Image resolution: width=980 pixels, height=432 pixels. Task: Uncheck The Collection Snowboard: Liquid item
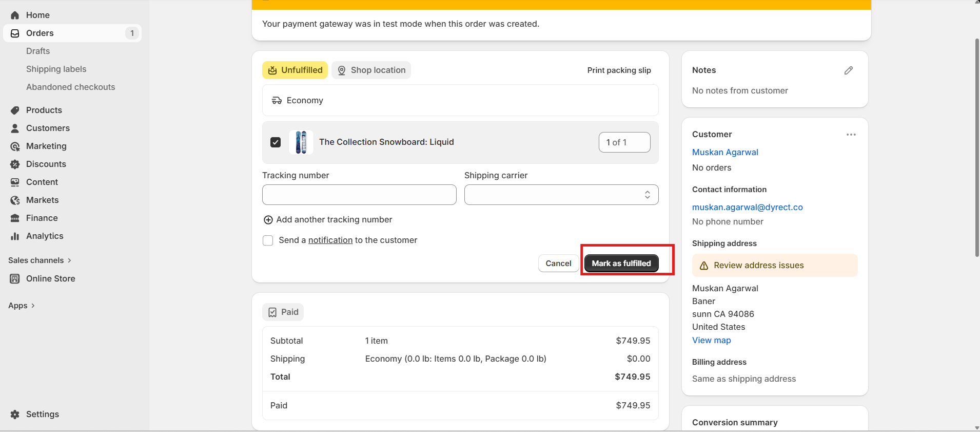[x=276, y=142]
